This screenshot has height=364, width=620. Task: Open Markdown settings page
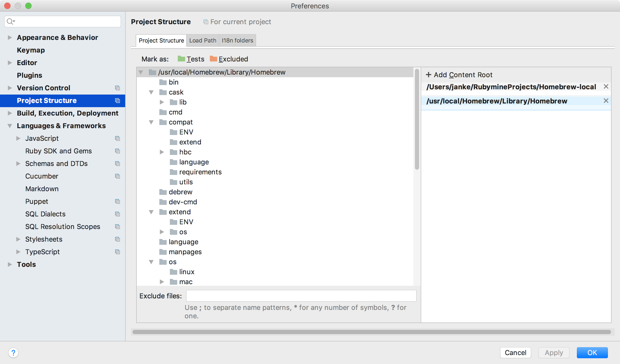(x=42, y=189)
